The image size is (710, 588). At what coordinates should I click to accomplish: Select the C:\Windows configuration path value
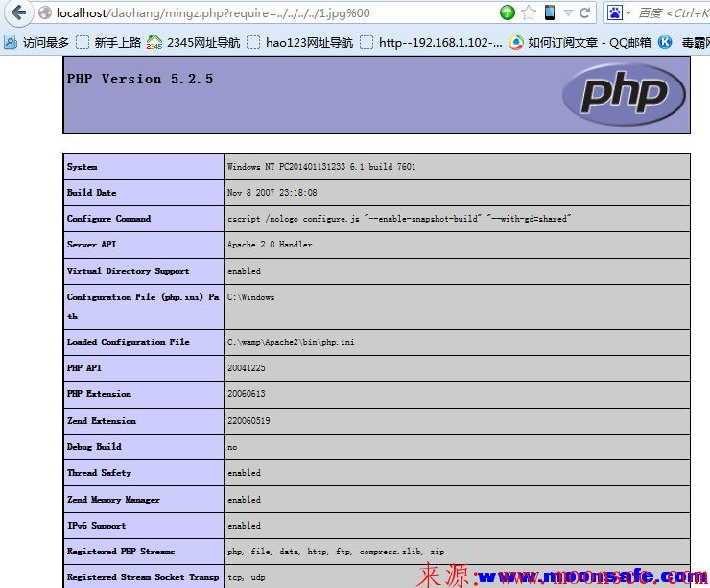[x=250, y=297]
